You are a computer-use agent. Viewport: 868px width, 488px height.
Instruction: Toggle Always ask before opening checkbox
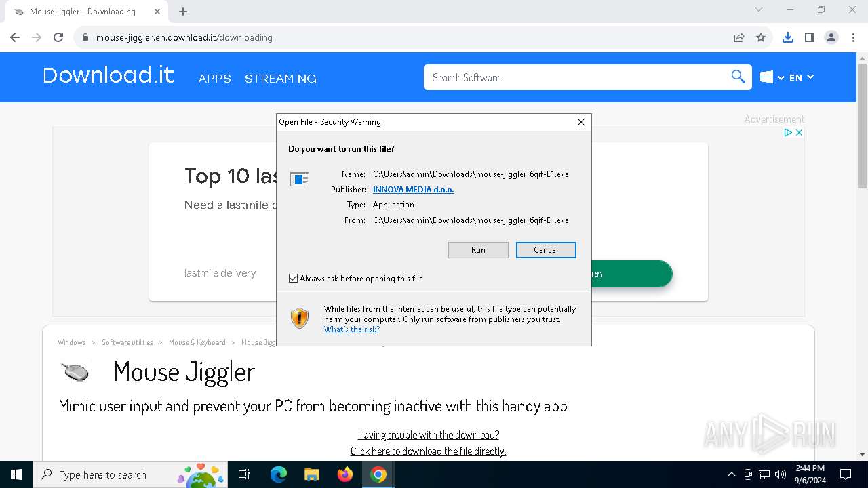pos(294,279)
